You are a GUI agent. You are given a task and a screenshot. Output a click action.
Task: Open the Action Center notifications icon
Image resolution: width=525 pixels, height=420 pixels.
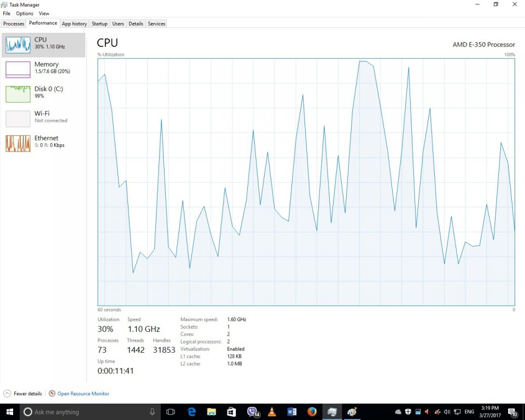(512, 412)
